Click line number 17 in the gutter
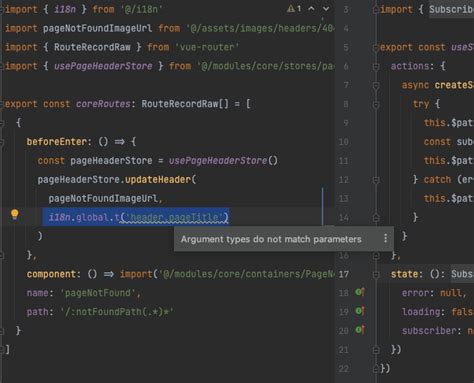This screenshot has height=383, width=474. pyautogui.click(x=344, y=274)
